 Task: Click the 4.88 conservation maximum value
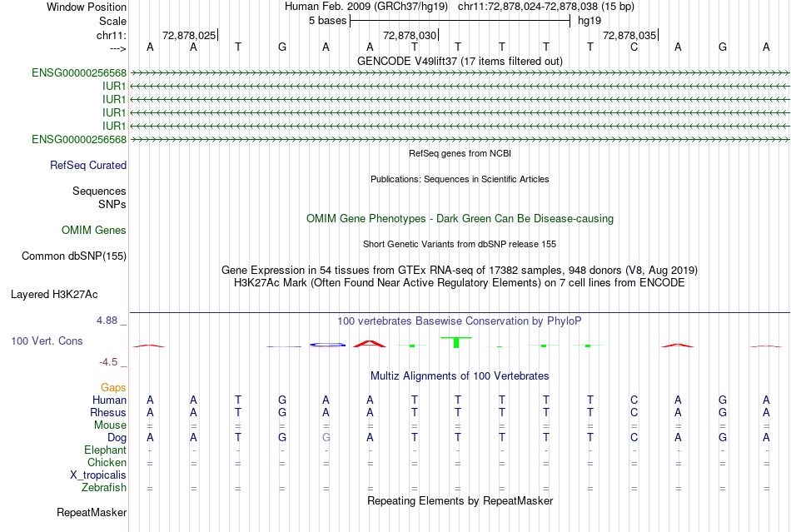(107, 321)
